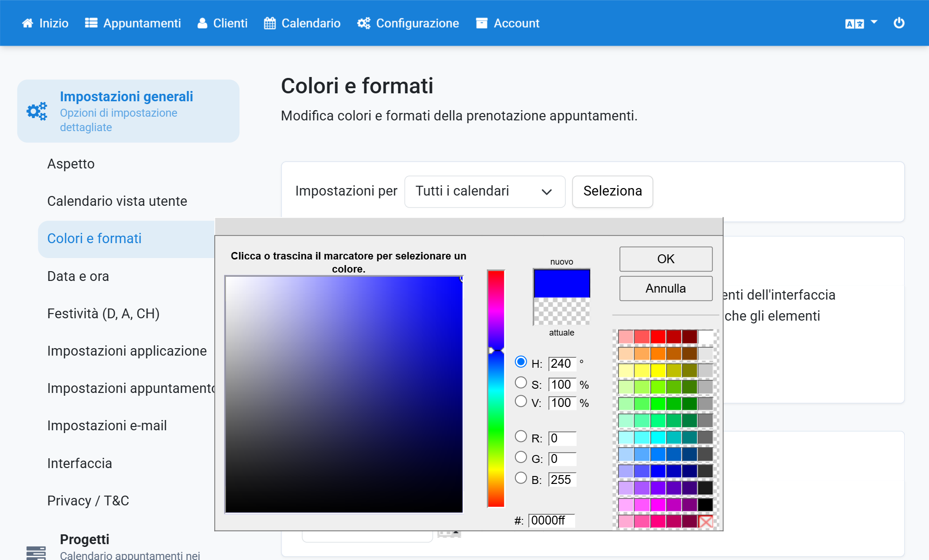Click the Calendario calendar icon

pyautogui.click(x=270, y=23)
